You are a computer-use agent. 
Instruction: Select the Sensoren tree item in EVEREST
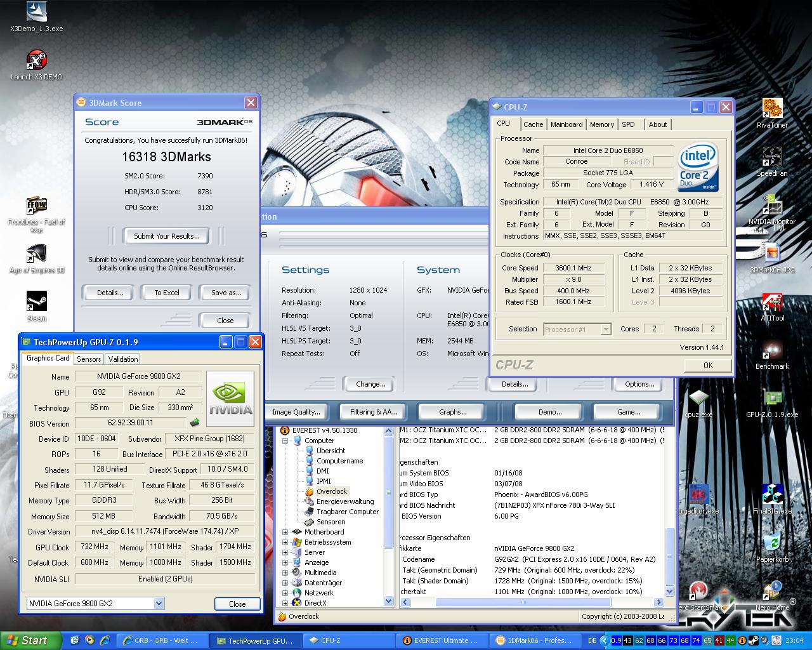point(331,522)
